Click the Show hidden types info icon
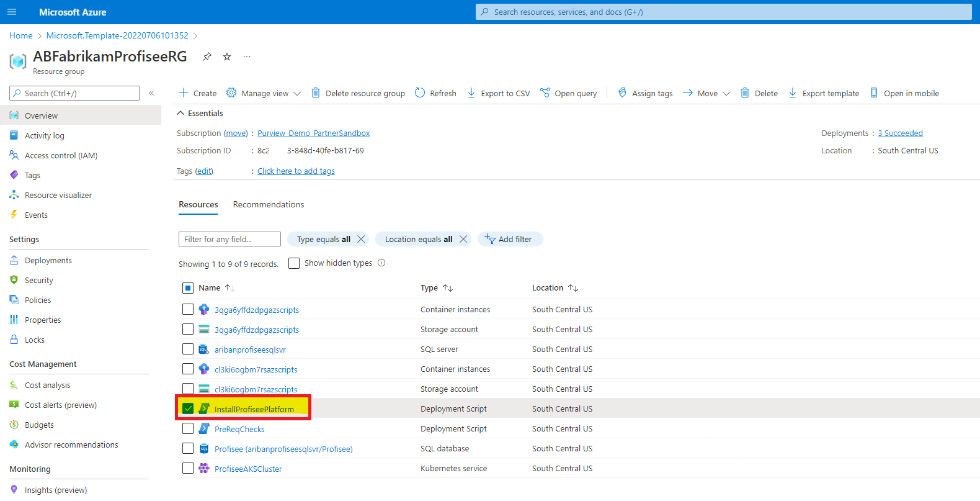This screenshot has height=501, width=980. [x=381, y=263]
